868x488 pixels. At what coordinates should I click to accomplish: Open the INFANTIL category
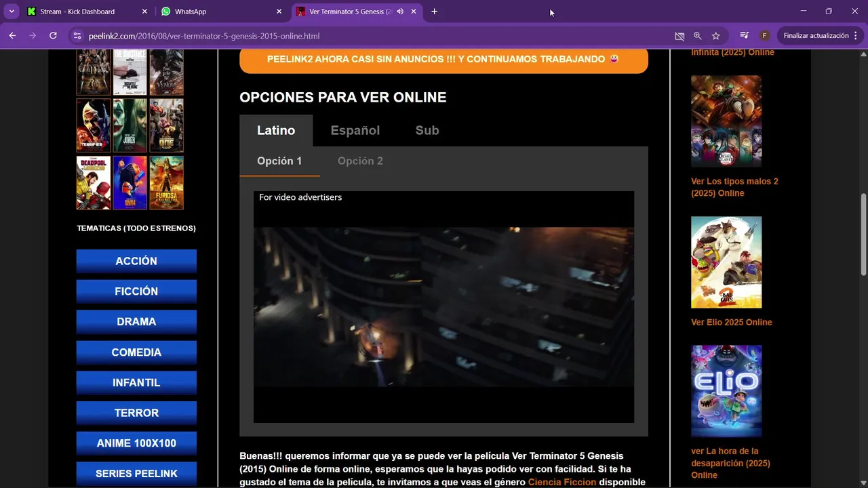(136, 383)
